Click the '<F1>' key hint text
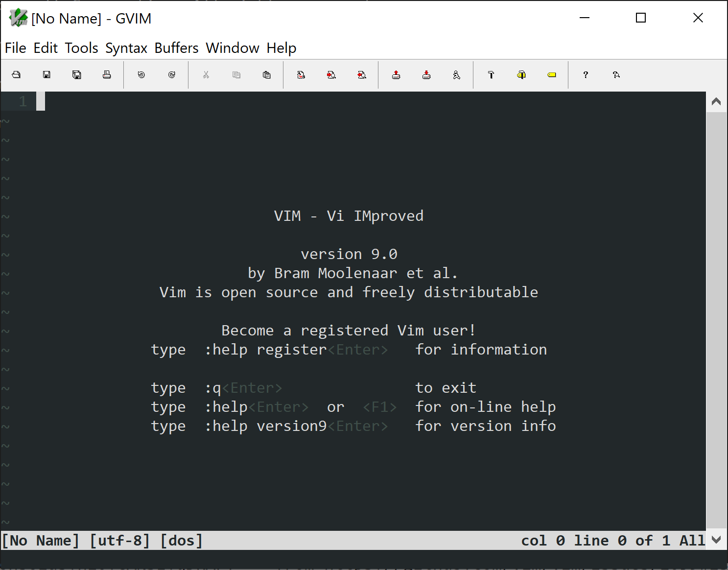The height and width of the screenshot is (570, 728). pyautogui.click(x=380, y=407)
